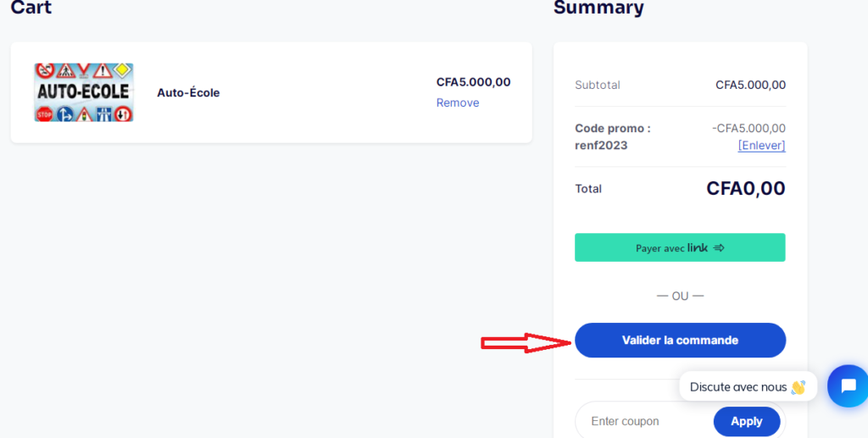The width and height of the screenshot is (868, 438).
Task: Apply the coupon code
Action: pyautogui.click(x=746, y=421)
